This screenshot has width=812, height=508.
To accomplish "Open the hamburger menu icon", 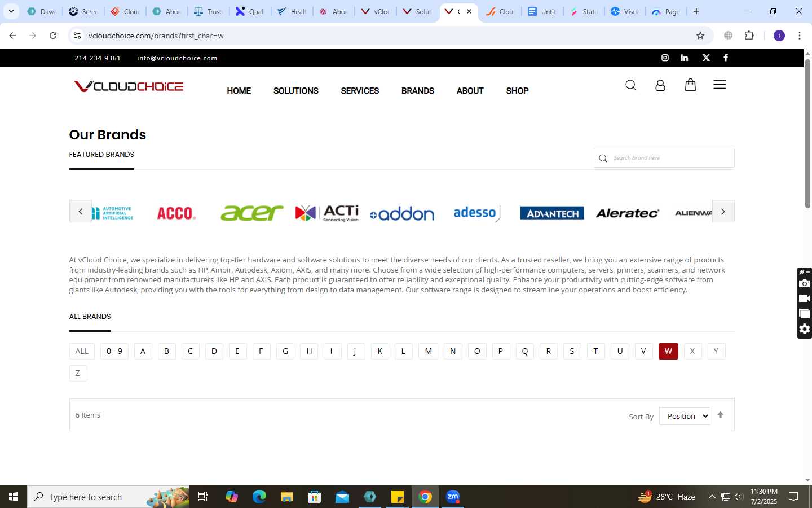I will 720,85.
